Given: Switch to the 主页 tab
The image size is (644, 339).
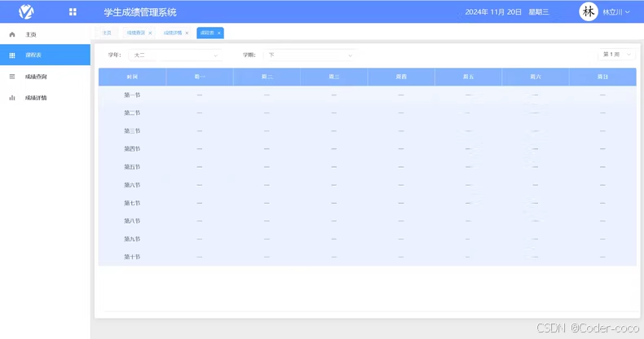Looking at the screenshot, I should (x=107, y=33).
